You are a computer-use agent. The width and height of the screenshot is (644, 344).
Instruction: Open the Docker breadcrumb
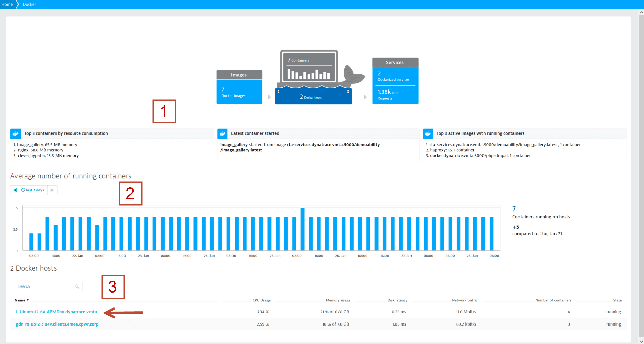[29, 4]
